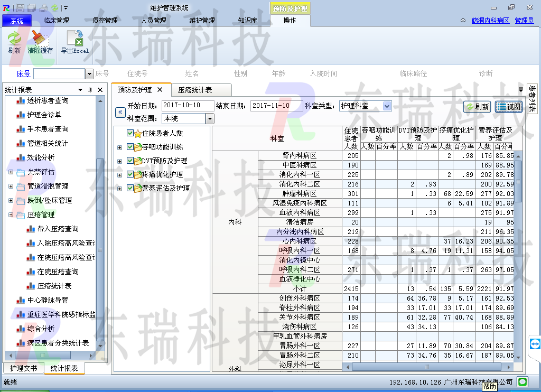
Task: Click the green 刷新 button in report panel
Action: (x=477, y=107)
